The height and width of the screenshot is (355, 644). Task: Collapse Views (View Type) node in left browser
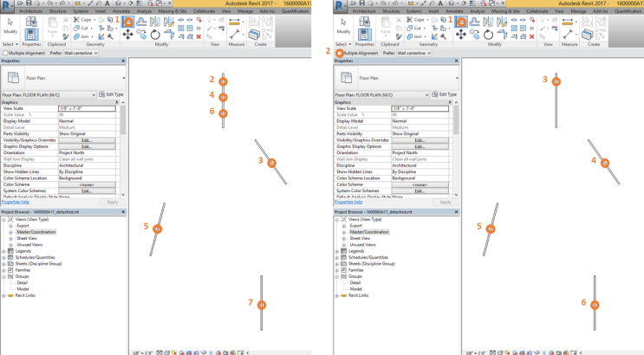(x=3, y=220)
